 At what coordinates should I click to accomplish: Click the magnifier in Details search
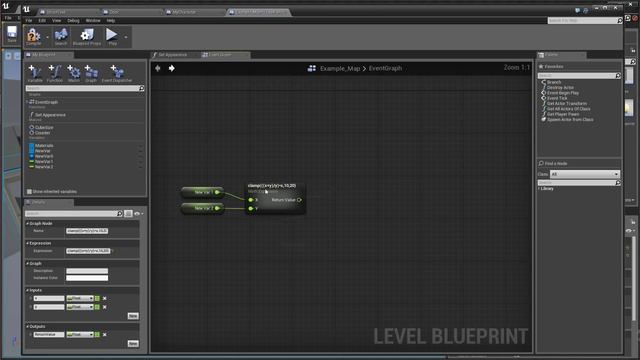click(x=120, y=213)
